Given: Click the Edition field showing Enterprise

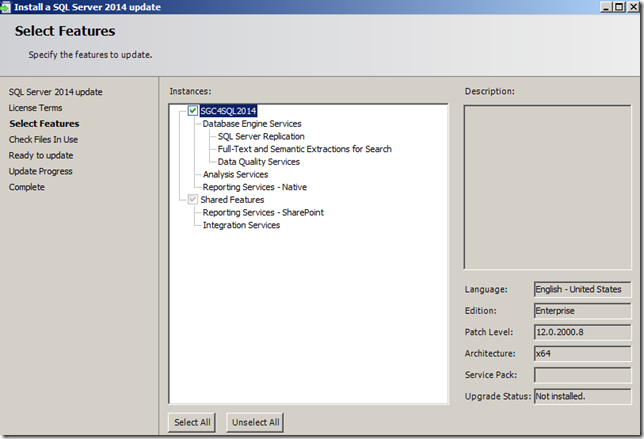Looking at the screenshot, I should tap(582, 311).
